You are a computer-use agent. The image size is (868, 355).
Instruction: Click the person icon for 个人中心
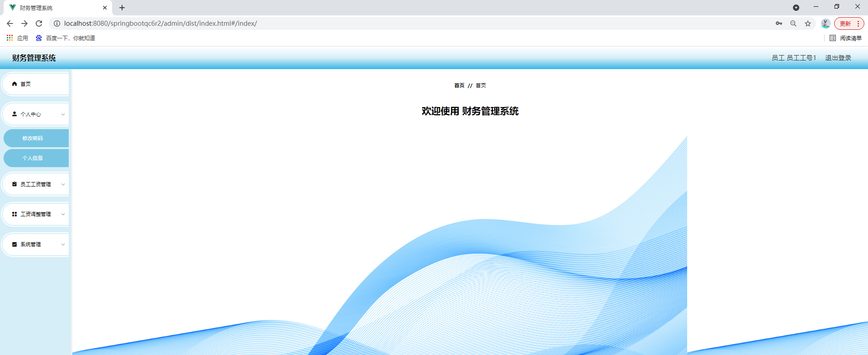(x=14, y=114)
